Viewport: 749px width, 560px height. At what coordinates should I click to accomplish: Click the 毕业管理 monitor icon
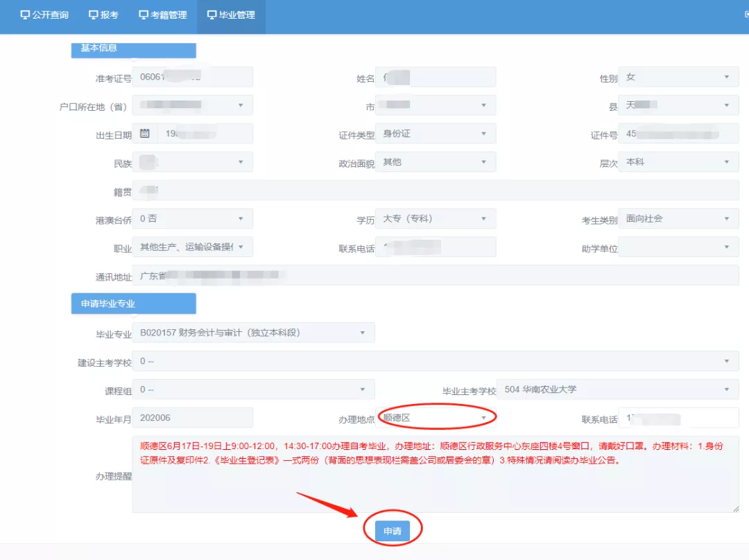(x=211, y=14)
